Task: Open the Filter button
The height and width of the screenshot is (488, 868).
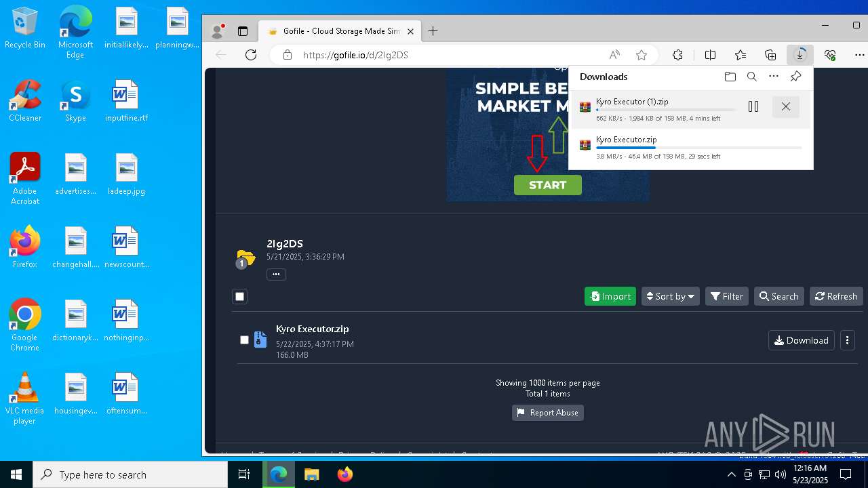Action: tap(726, 296)
